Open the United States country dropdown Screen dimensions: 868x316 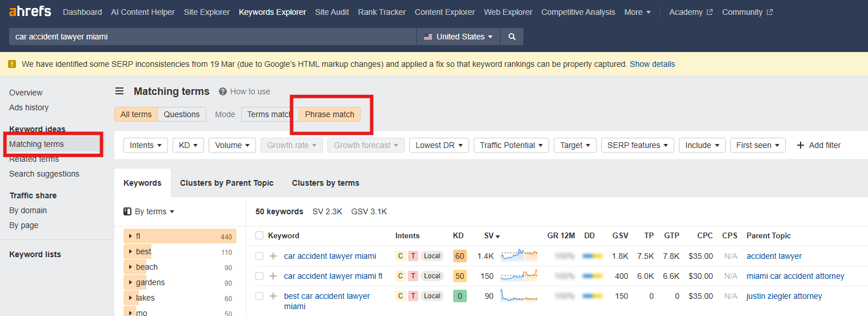[458, 37]
